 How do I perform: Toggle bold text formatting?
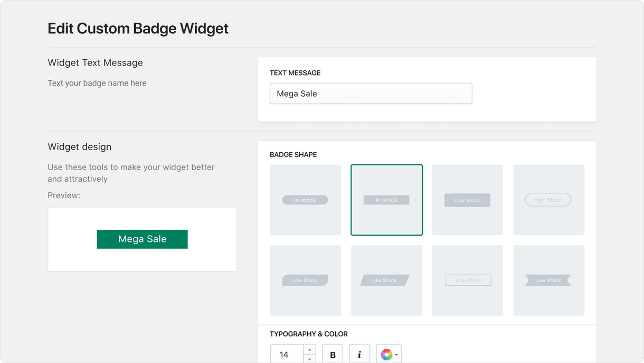[x=333, y=354]
